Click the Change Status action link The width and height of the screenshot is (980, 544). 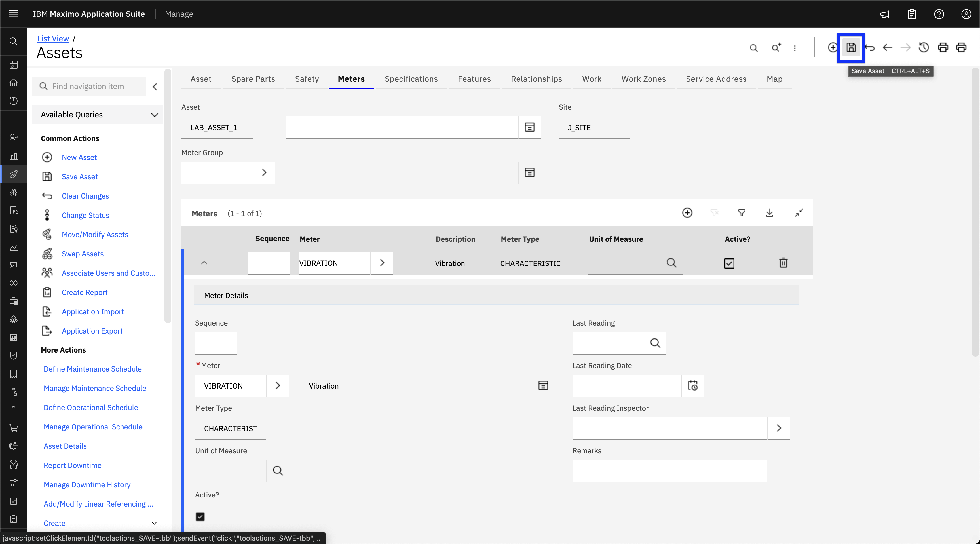(x=85, y=215)
